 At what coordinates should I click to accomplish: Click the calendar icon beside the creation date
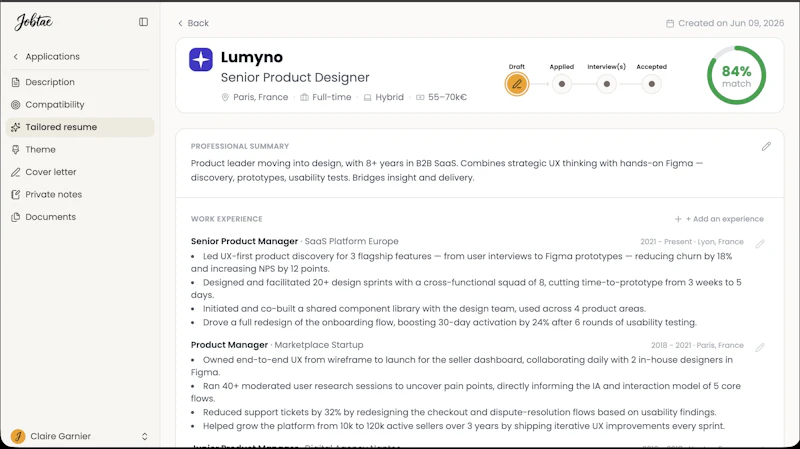(670, 23)
